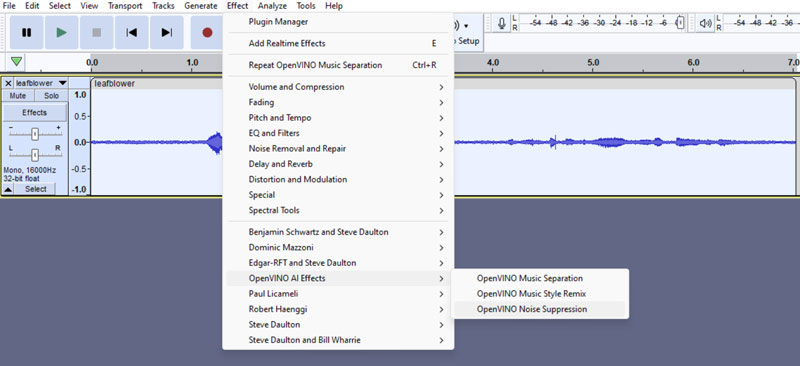This screenshot has width=800, height=366.
Task: Click the Pause transport button
Action: [x=27, y=33]
